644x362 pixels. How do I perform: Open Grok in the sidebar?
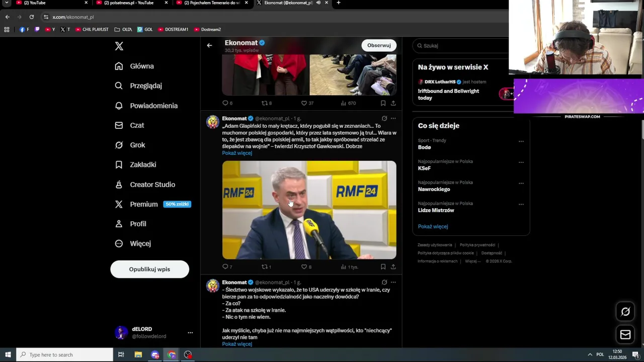click(x=130, y=145)
